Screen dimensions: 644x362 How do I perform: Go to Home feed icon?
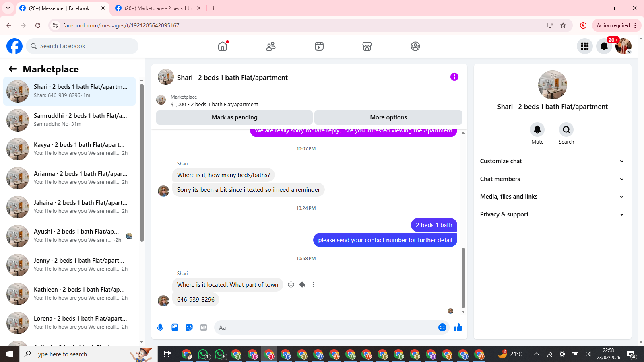(x=223, y=46)
